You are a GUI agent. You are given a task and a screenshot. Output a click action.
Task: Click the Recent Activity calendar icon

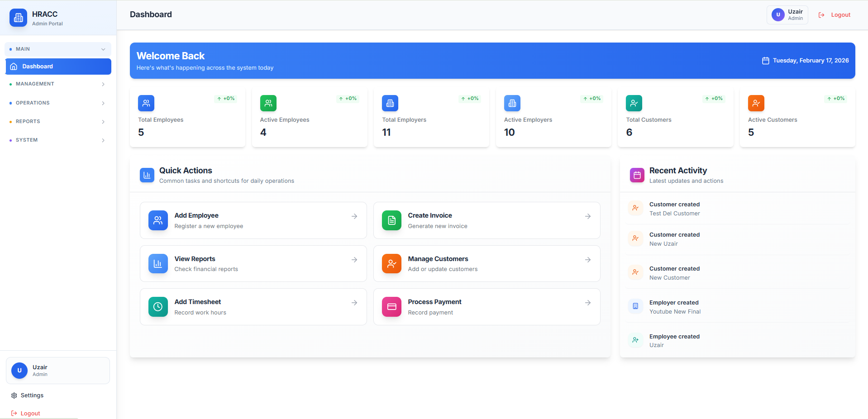(637, 175)
